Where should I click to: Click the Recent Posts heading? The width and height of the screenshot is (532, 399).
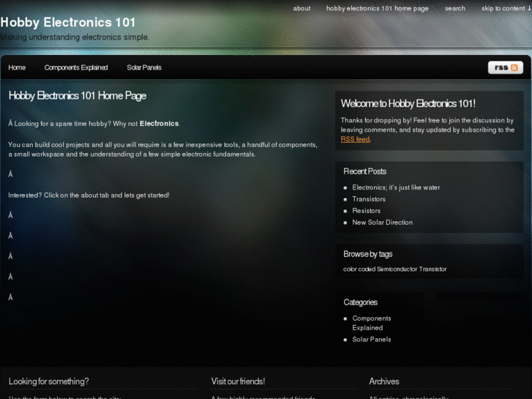tap(364, 171)
